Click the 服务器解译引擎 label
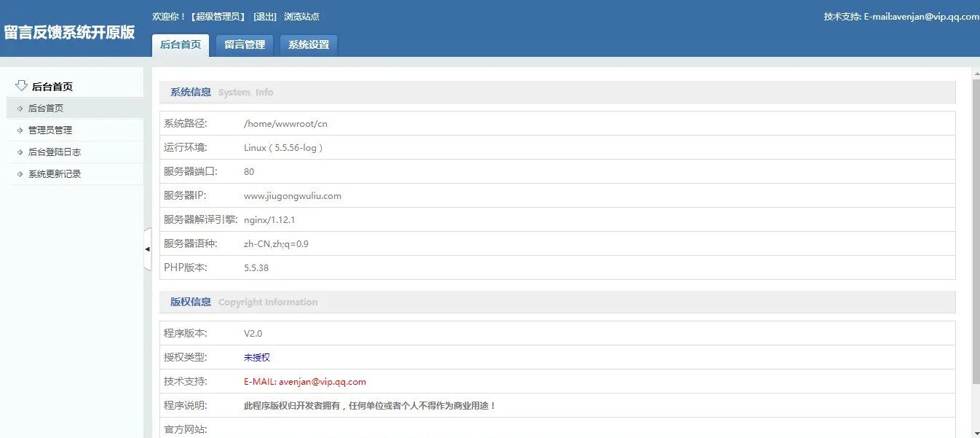The width and height of the screenshot is (980, 438). coord(201,220)
